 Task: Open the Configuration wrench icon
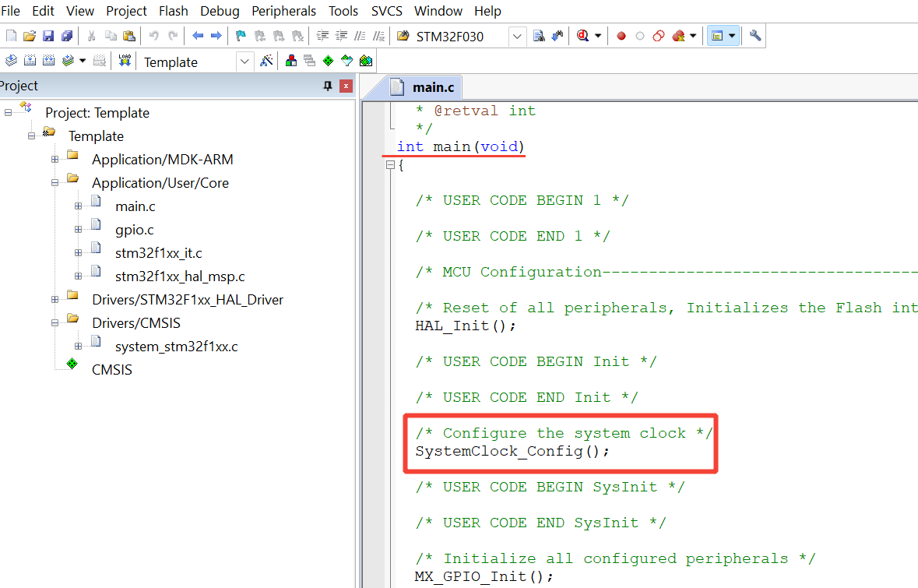(x=755, y=36)
